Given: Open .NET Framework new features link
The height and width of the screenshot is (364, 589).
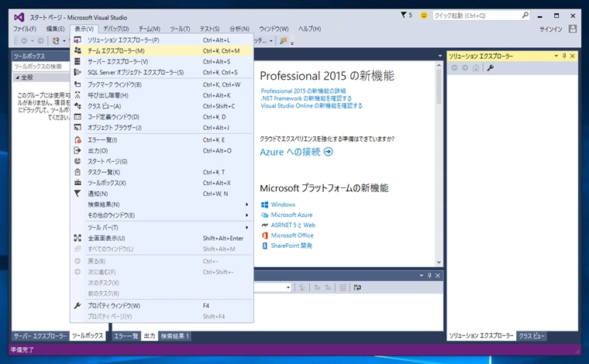Looking at the screenshot, I should pyautogui.click(x=306, y=98).
